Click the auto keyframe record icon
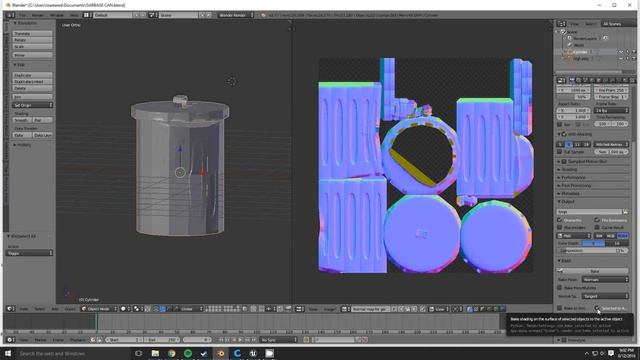Image resolution: width=640 pixels, height=360 pixels. click(x=306, y=340)
